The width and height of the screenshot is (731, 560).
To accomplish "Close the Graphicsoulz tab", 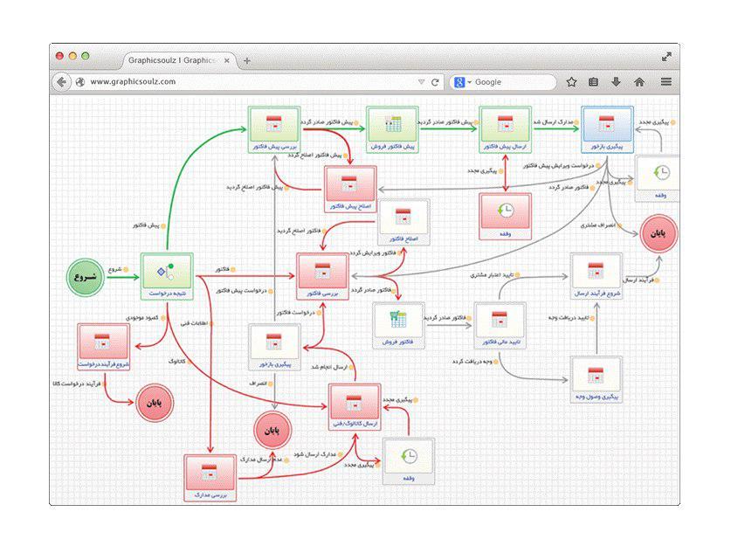I will pos(226,60).
